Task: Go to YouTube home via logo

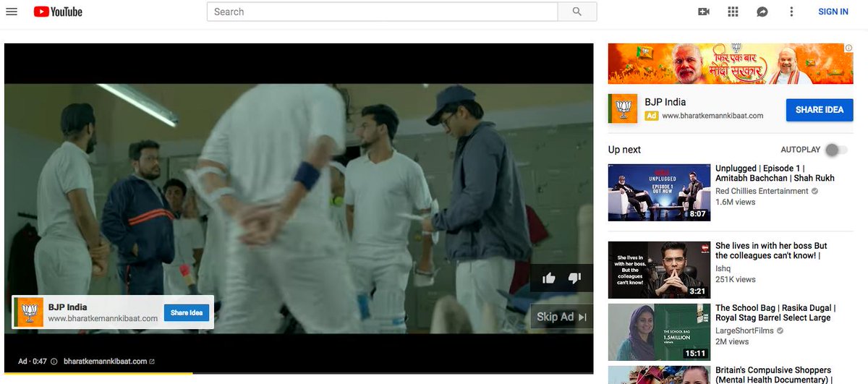Action: 58,12
